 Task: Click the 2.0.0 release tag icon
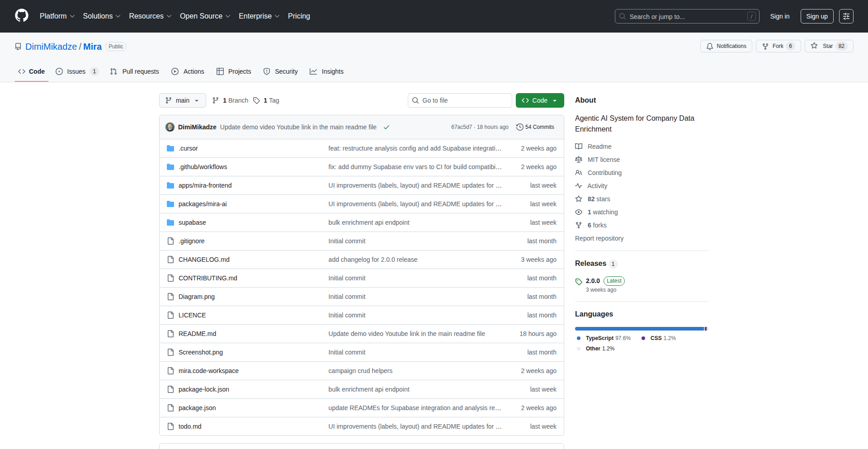tap(579, 281)
